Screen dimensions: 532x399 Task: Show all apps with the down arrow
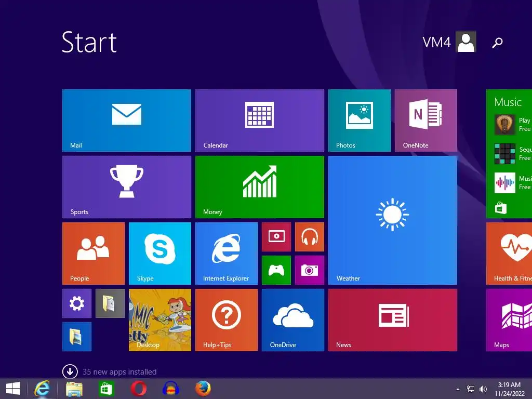(70, 371)
